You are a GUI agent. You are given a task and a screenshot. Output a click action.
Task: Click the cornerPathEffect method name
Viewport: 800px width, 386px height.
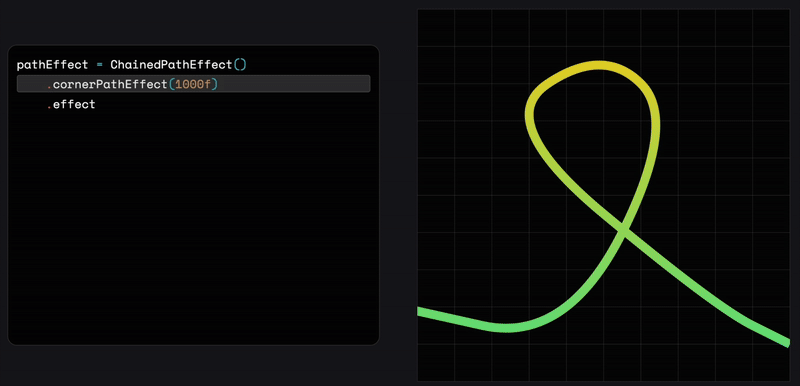110,84
